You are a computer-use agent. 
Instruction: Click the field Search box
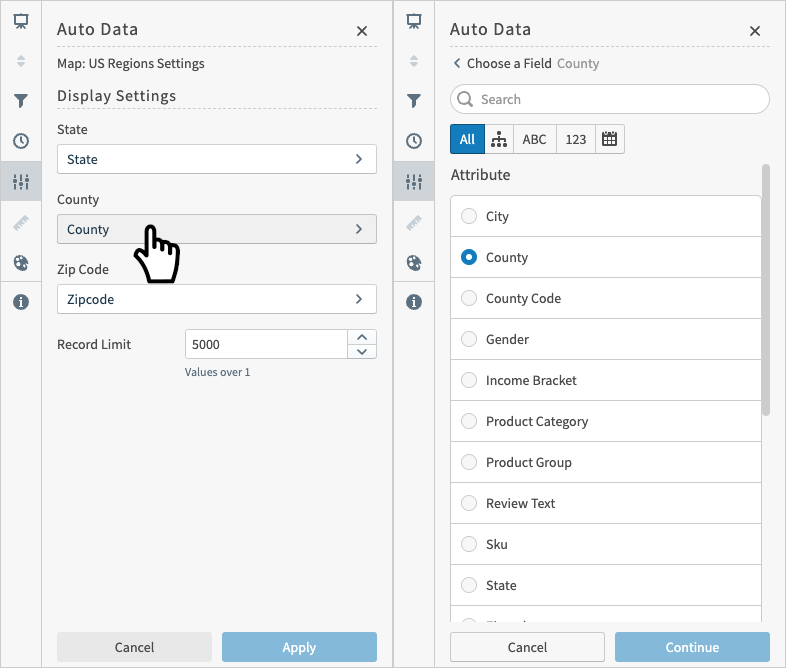(610, 99)
